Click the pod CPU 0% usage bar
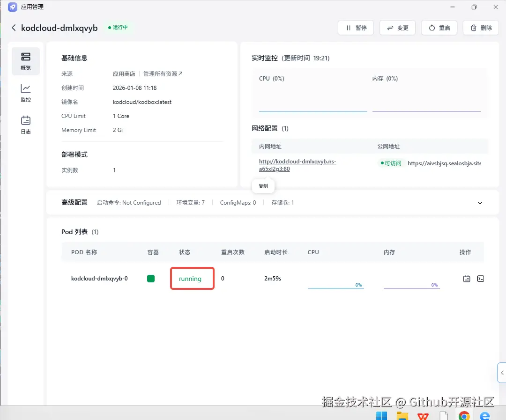 335,285
